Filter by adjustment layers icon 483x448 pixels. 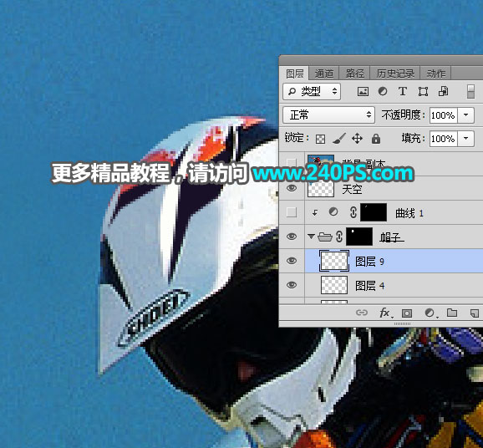point(383,91)
